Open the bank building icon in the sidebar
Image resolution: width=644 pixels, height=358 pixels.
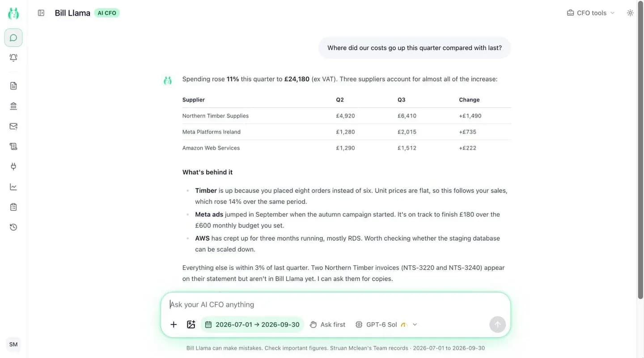[13, 106]
